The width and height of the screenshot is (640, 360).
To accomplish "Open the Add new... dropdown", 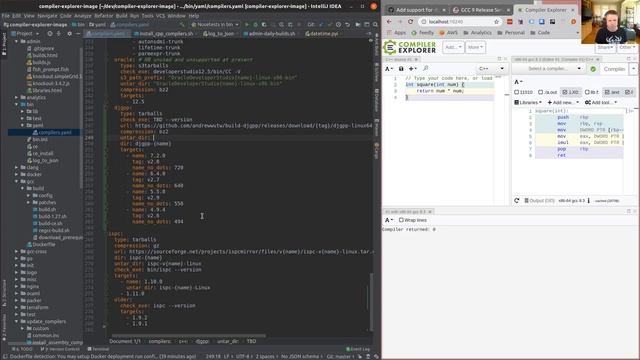I will pyautogui.click(x=563, y=102).
